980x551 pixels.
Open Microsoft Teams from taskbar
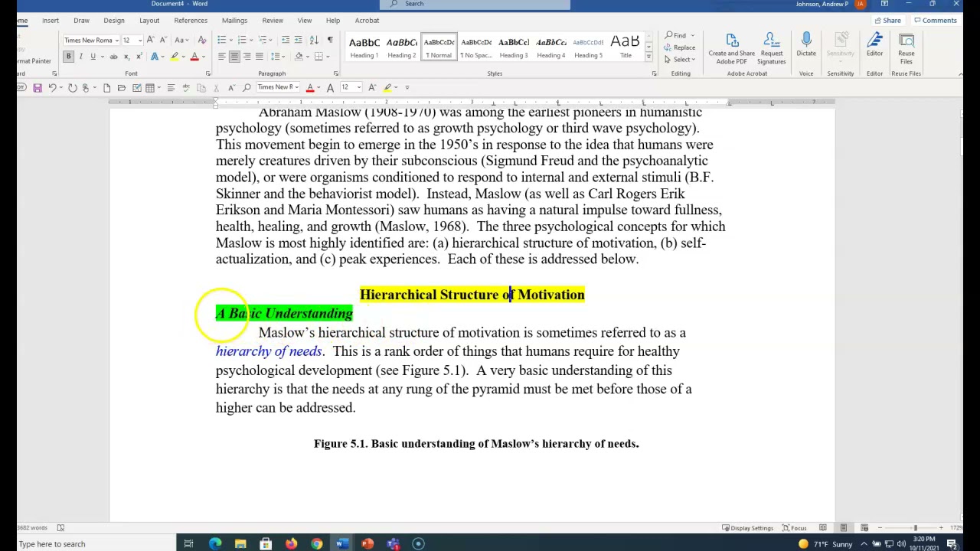point(393,544)
